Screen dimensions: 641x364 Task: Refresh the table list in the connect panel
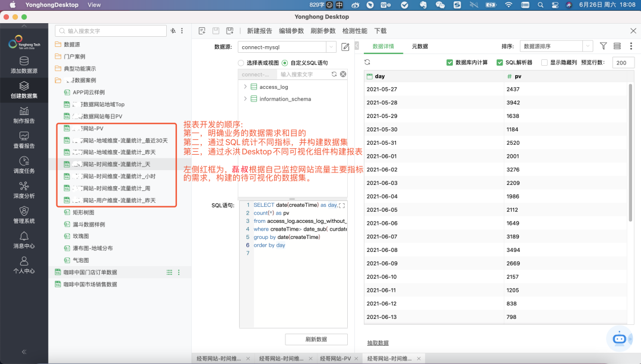(x=334, y=74)
